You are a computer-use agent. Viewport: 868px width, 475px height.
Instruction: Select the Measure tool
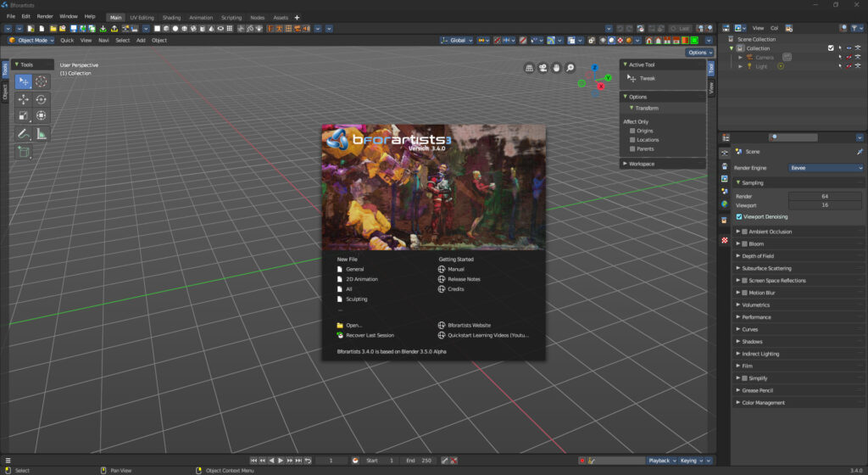pos(42,134)
